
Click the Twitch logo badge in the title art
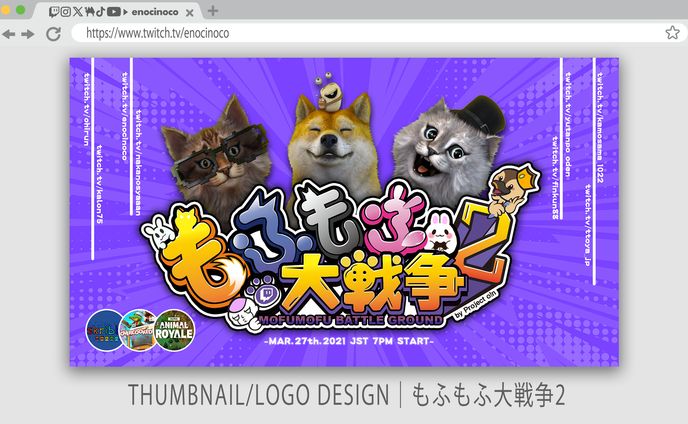click(267, 295)
